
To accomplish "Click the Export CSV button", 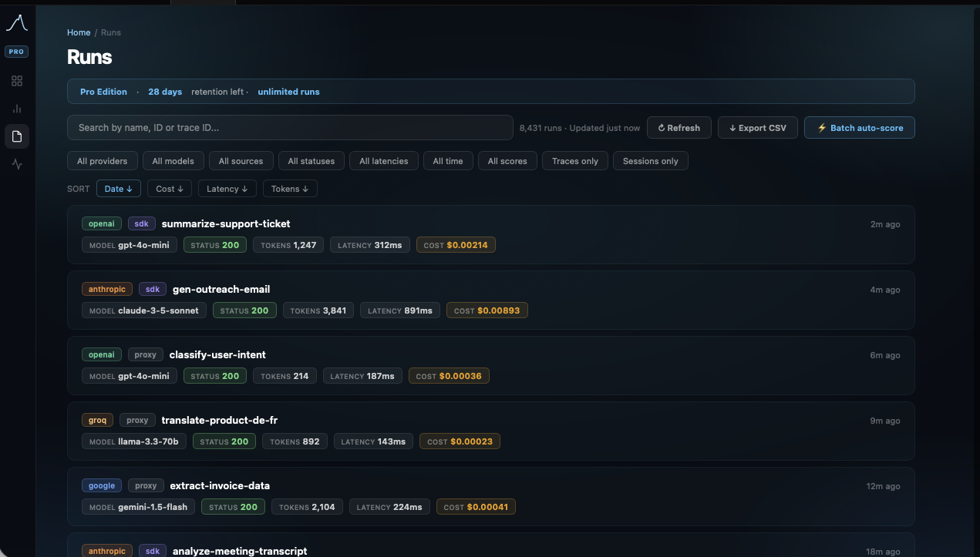I will [x=758, y=128].
